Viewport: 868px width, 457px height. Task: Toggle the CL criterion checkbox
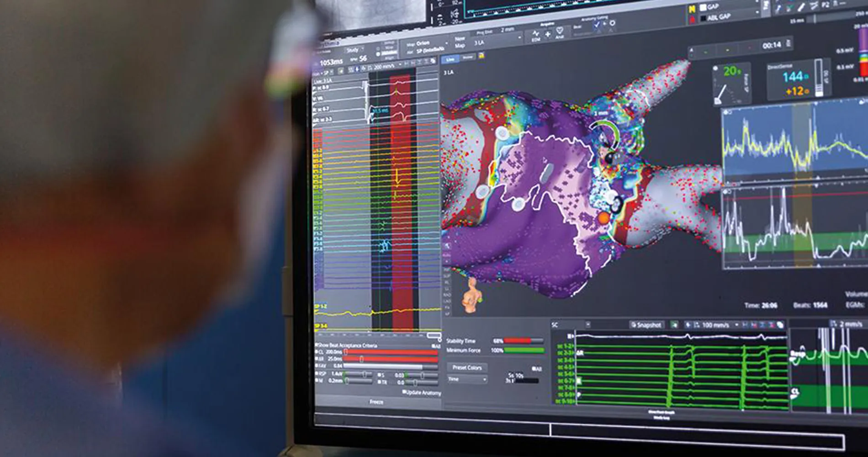click(x=317, y=352)
